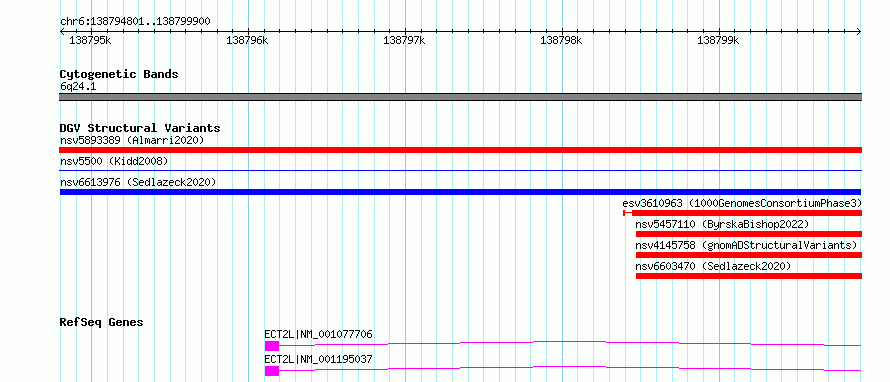This screenshot has width=890, height=382.
Task: Open the nsv6613976 (Sedlazeck2020) label
Action: (x=138, y=182)
